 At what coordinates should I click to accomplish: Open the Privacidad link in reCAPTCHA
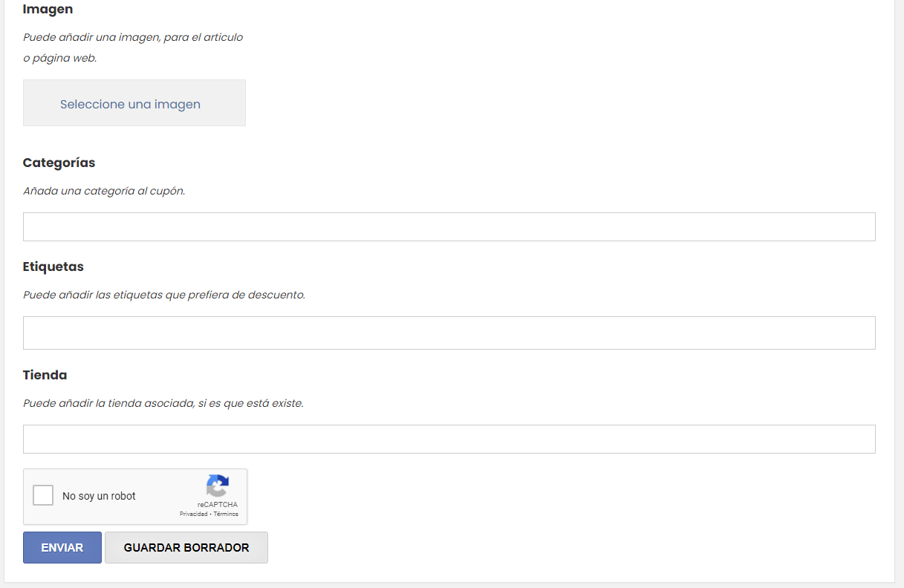coord(193,514)
